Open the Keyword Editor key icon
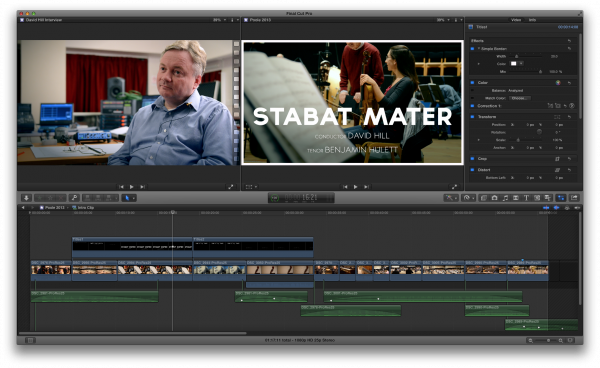Image resolution: width=600 pixels, height=368 pixels. 74,198
